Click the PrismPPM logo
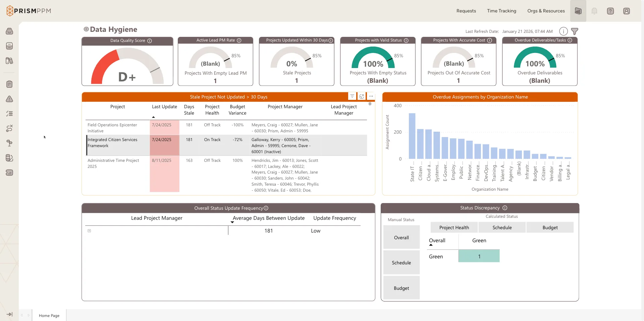 coord(29,11)
